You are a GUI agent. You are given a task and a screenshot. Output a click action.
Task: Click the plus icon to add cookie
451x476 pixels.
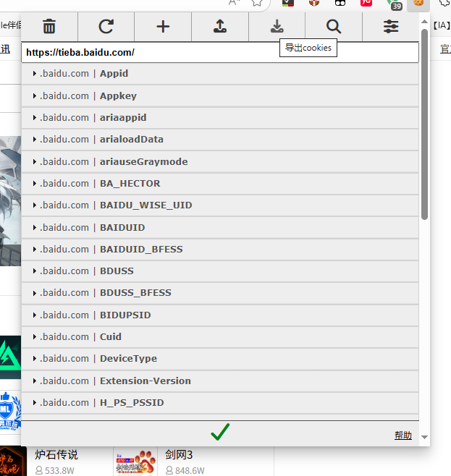pos(163,27)
